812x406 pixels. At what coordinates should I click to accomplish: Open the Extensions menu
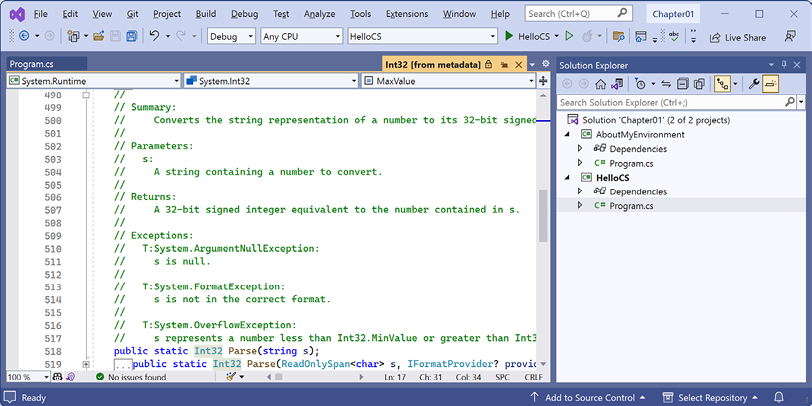point(407,14)
